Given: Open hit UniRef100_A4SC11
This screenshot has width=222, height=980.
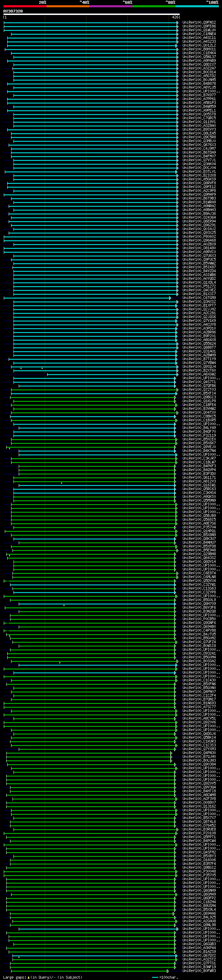Looking at the screenshot, I should click(199, 38).
